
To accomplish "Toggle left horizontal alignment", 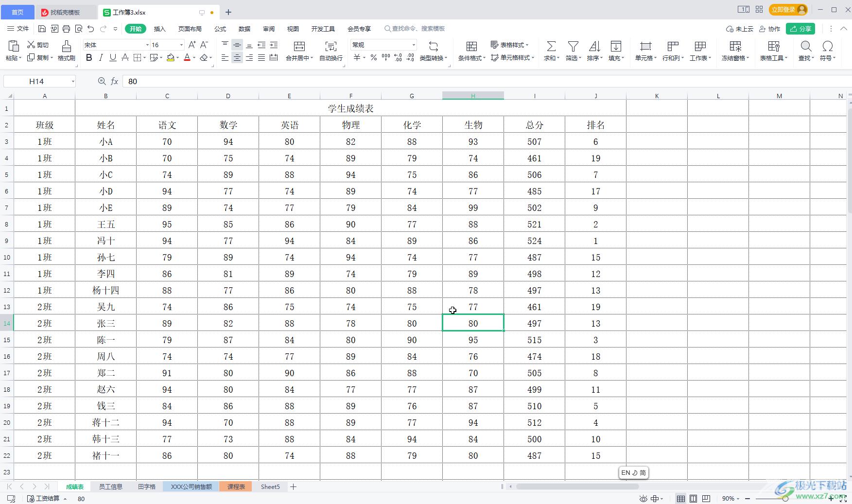I will click(225, 58).
